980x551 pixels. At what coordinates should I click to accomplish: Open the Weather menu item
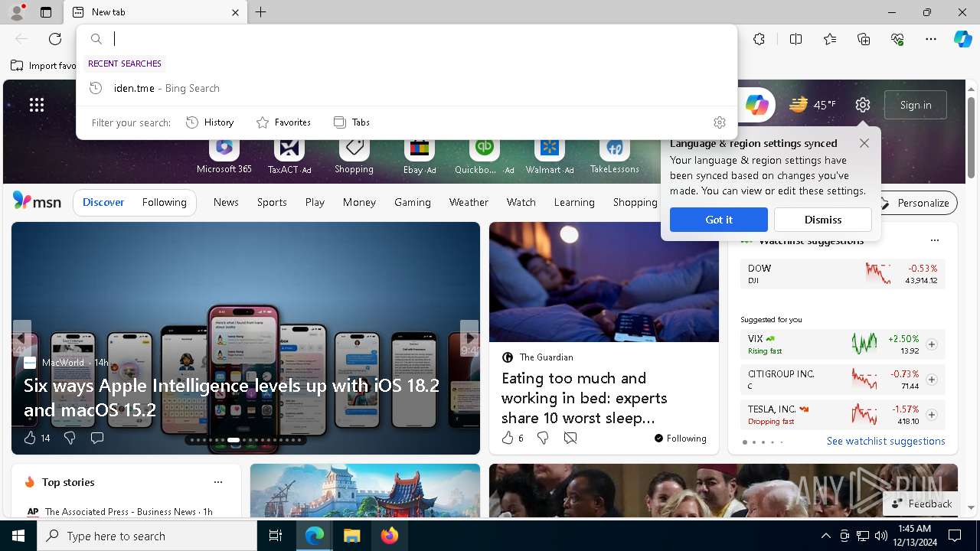tap(469, 202)
